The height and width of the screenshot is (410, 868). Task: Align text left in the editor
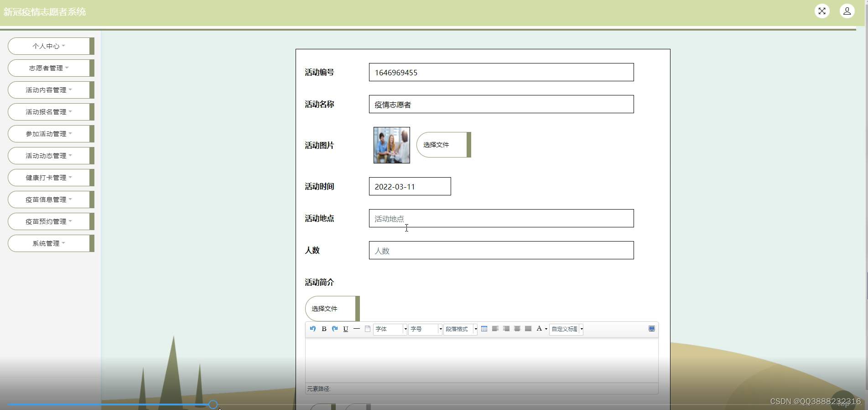[x=495, y=329]
